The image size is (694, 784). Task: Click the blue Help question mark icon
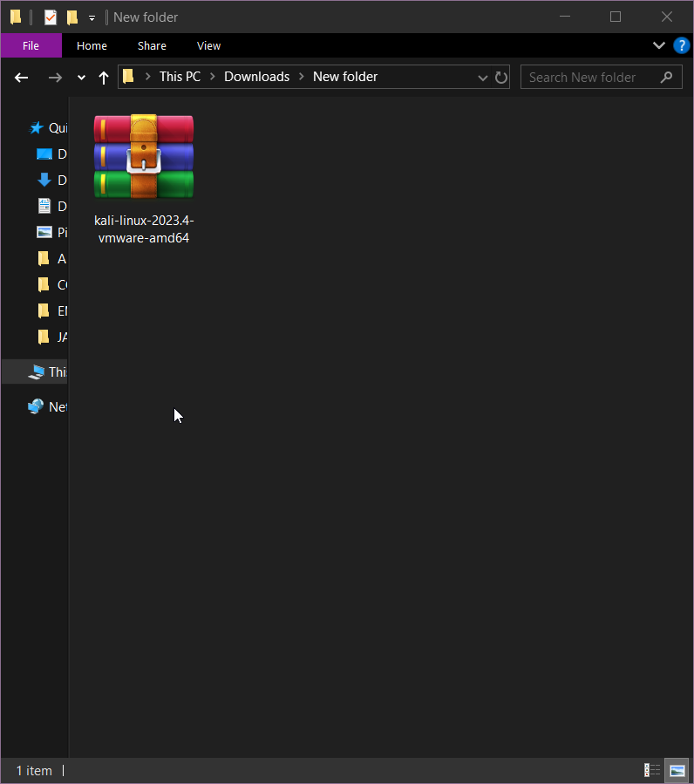coord(681,45)
